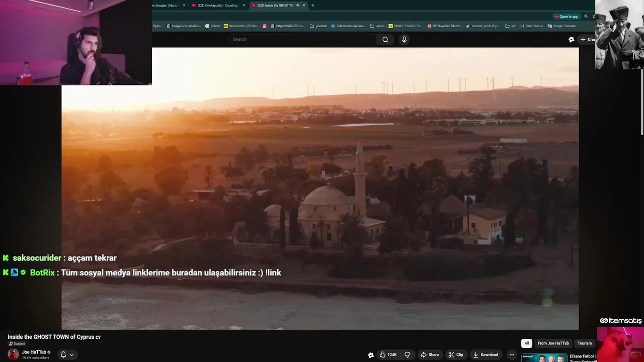
Task: Click the Dubbed badge under the title
Action: (17, 344)
